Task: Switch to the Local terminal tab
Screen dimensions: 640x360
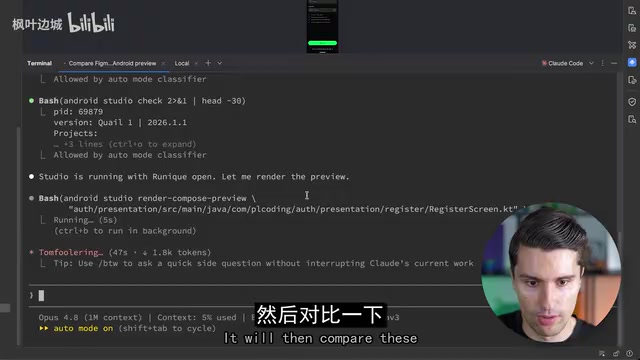Action: click(x=182, y=63)
